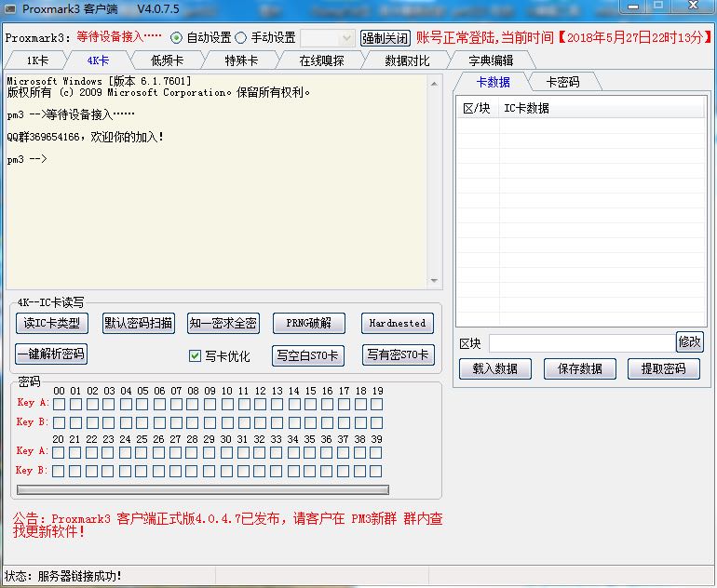
Task: Check first-row Key B box for sector 00
Action: (59, 422)
